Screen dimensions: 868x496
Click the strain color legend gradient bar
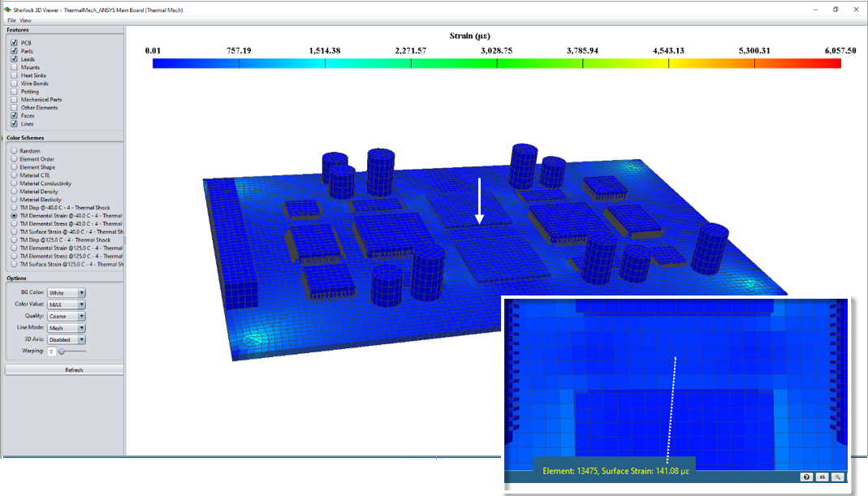click(497, 63)
